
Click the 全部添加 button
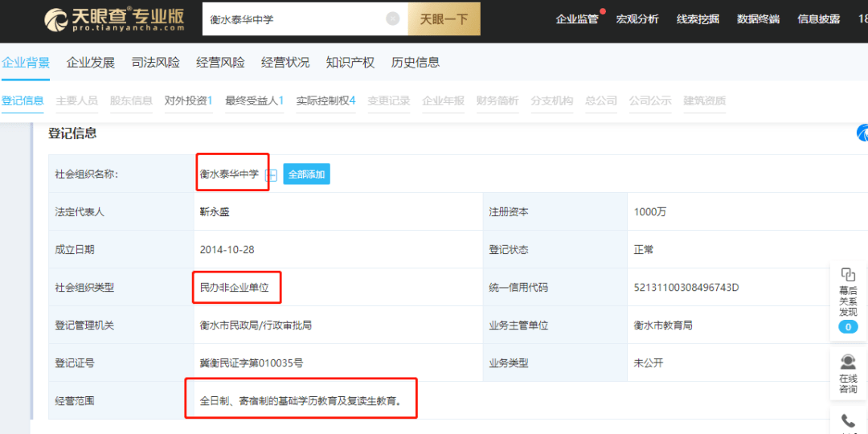tap(307, 174)
